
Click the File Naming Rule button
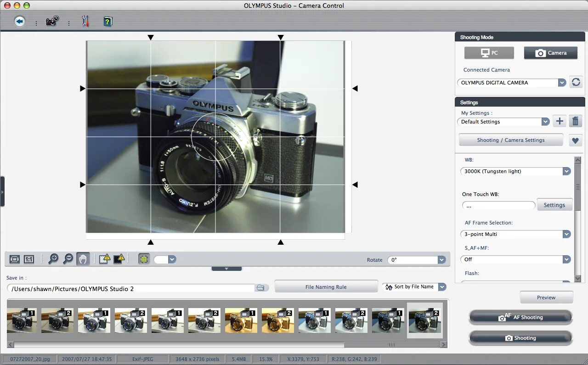click(x=326, y=287)
